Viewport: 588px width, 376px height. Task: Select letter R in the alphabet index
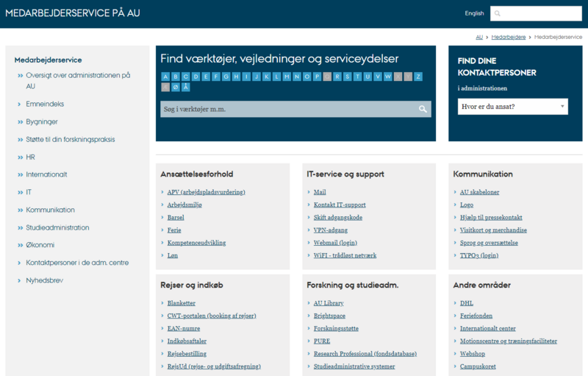pos(337,77)
